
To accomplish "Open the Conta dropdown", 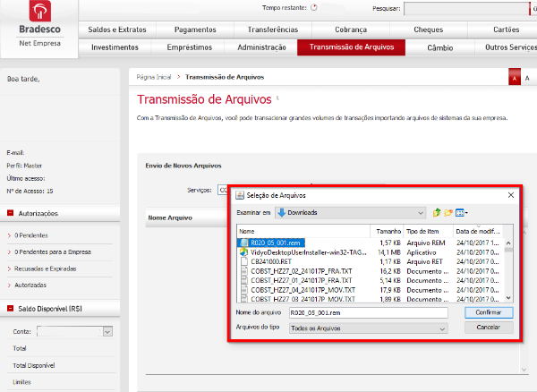I will [x=74, y=331].
